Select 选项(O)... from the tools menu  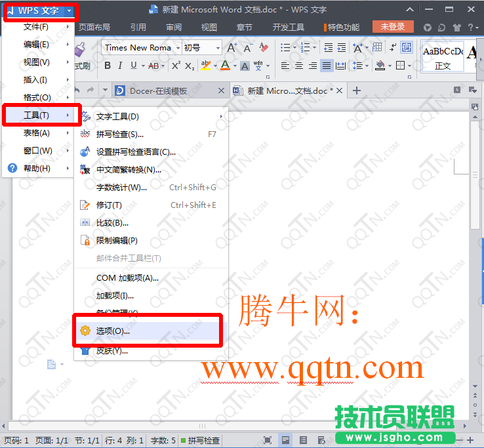click(x=151, y=331)
